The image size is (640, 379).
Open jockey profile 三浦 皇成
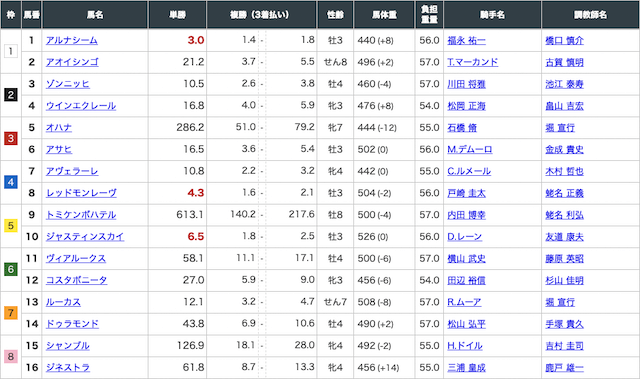[x=467, y=368]
